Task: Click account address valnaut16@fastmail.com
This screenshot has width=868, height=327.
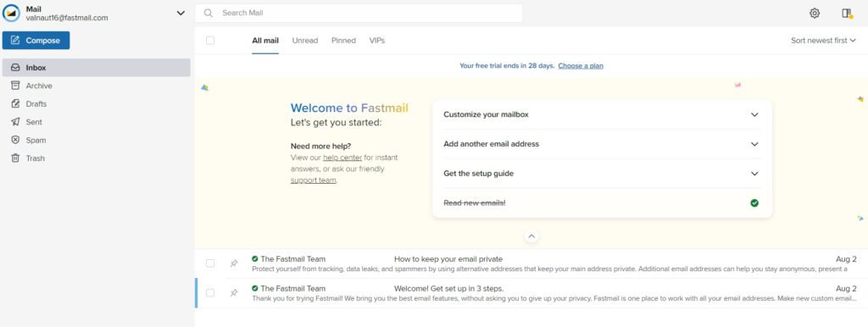Action: point(67,18)
